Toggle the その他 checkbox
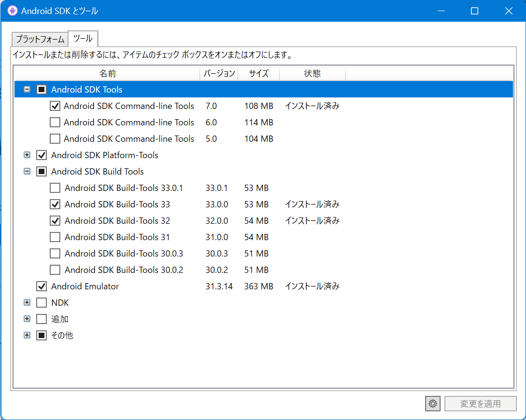The image size is (526, 420). pos(42,336)
